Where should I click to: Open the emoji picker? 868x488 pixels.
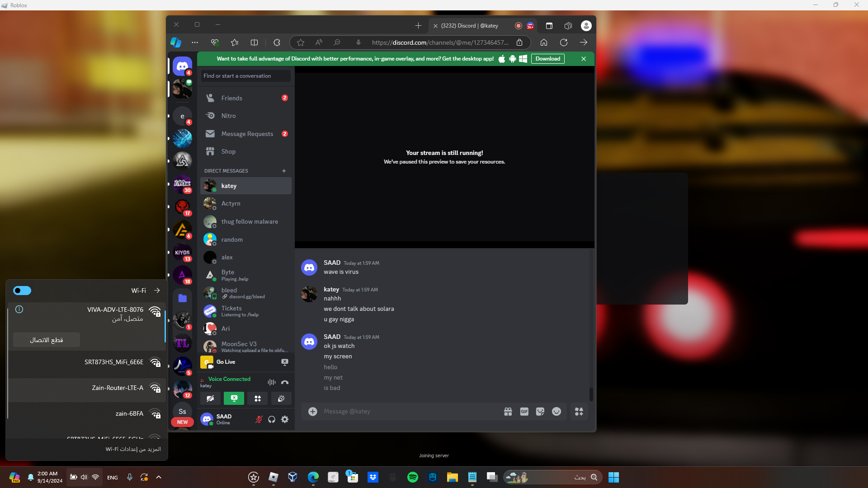(x=557, y=412)
